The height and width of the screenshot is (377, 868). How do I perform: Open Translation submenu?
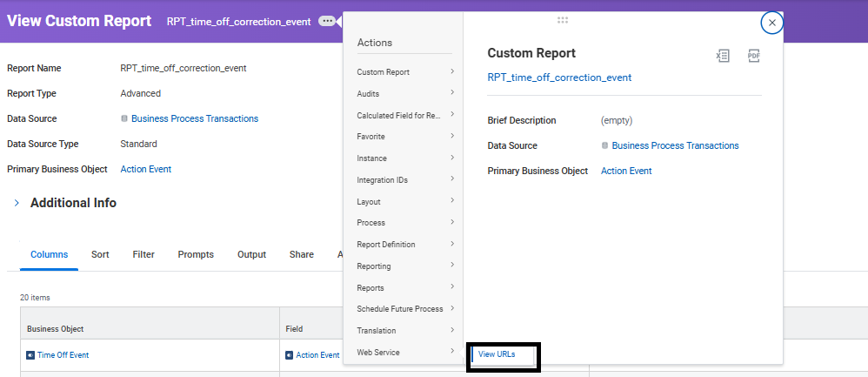405,331
